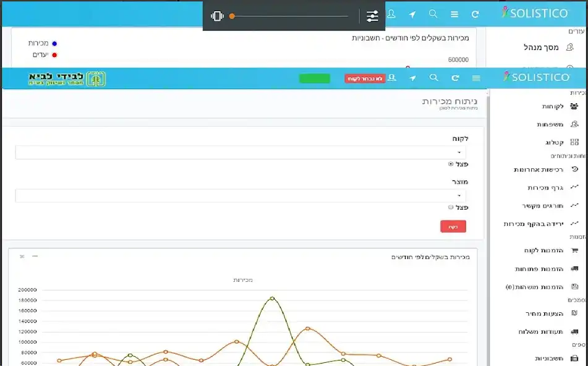588x366 pixels.
Task: Toggle the green status switch in header
Action: (314, 79)
